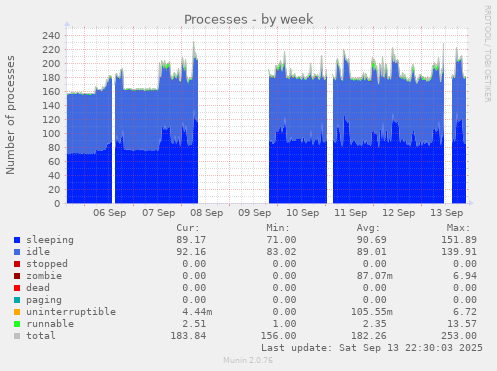
Task: Click total current value 183.84
Action: click(x=188, y=336)
